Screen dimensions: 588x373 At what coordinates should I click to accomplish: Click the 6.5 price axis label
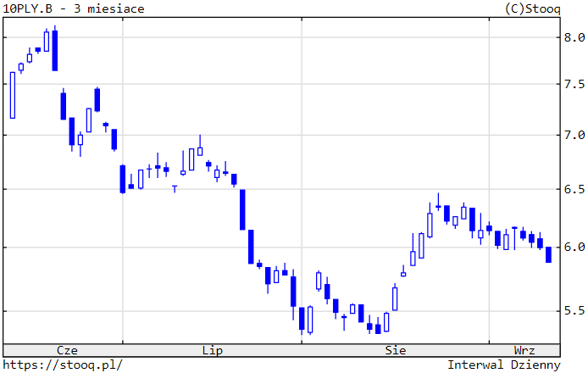[574, 189]
